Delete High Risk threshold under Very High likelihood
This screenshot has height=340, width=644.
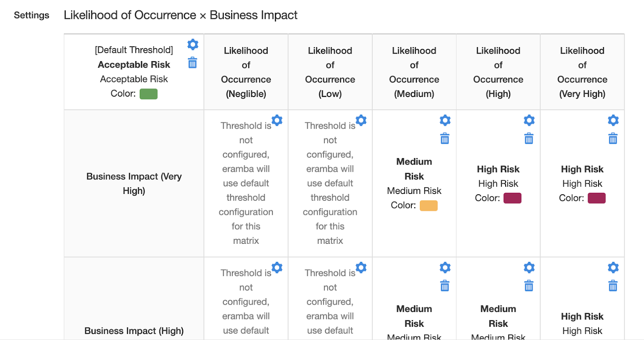point(613,139)
